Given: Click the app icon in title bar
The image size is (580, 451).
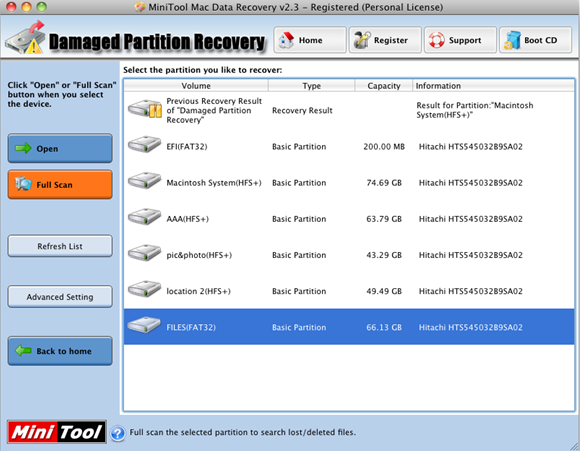Looking at the screenshot, I should tap(139, 7).
